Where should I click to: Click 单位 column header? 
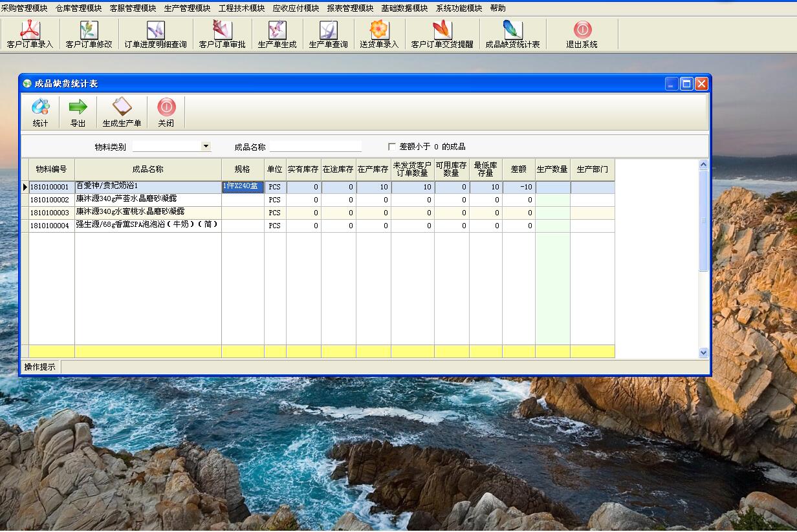click(x=275, y=169)
